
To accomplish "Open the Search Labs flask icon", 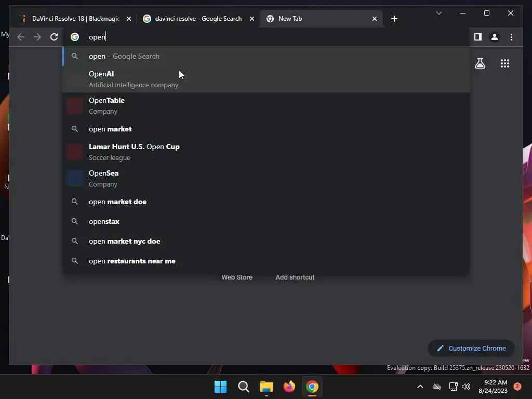I will click(x=480, y=63).
